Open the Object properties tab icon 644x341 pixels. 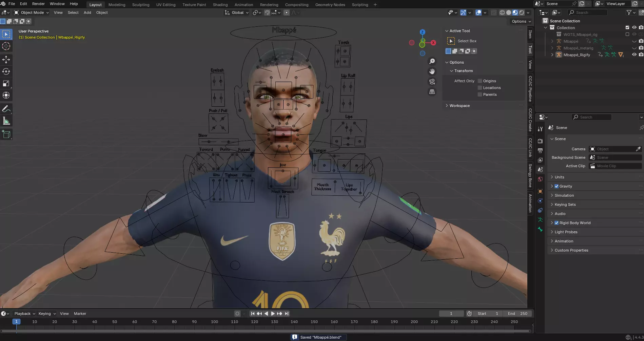point(540,191)
